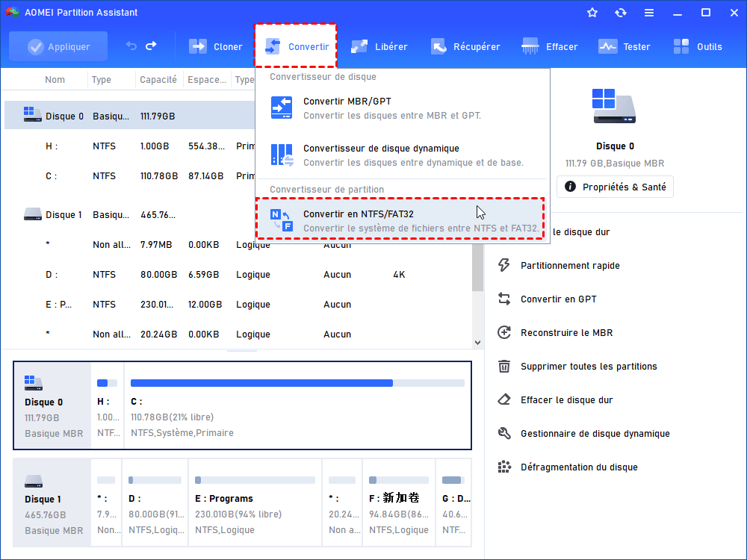
Task: Click the F: partition block on Disque 1
Action: (x=399, y=503)
